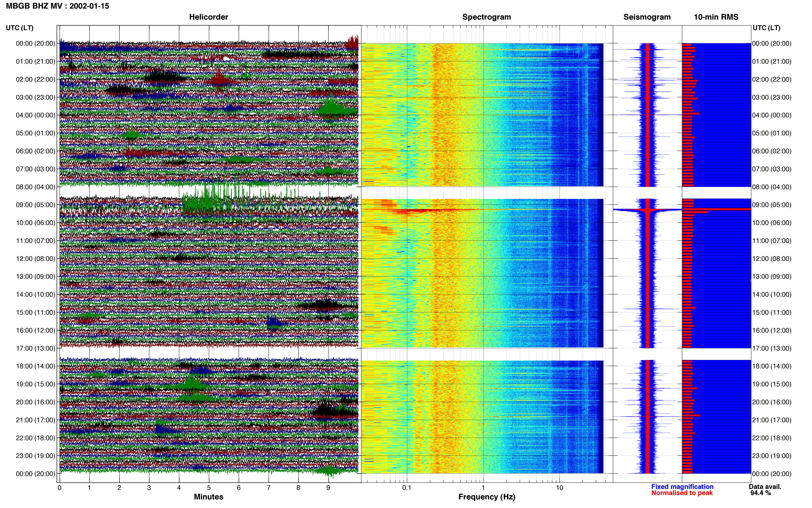
Task: Click the 'Data avail.' label
Action: (x=765, y=486)
